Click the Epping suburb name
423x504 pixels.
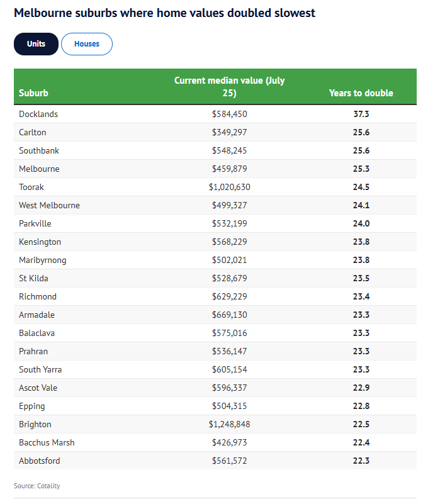coord(32,406)
